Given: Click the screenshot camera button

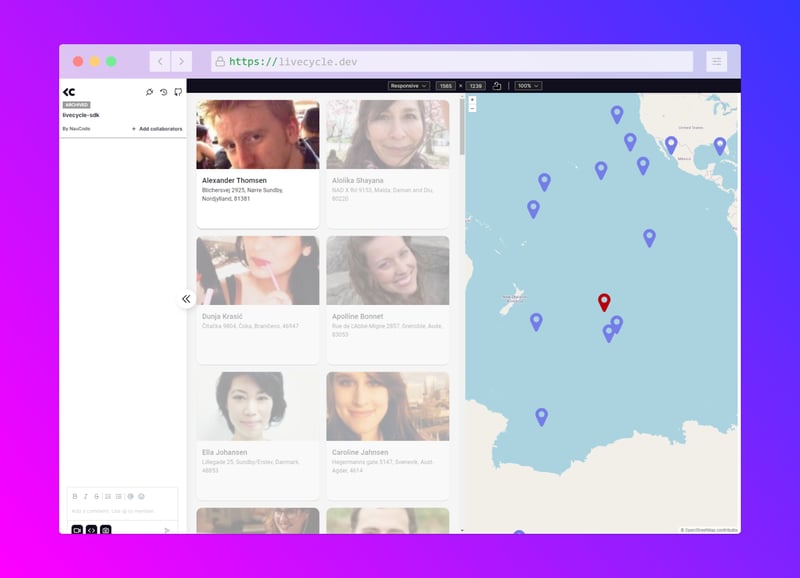Looking at the screenshot, I should pyautogui.click(x=106, y=530).
